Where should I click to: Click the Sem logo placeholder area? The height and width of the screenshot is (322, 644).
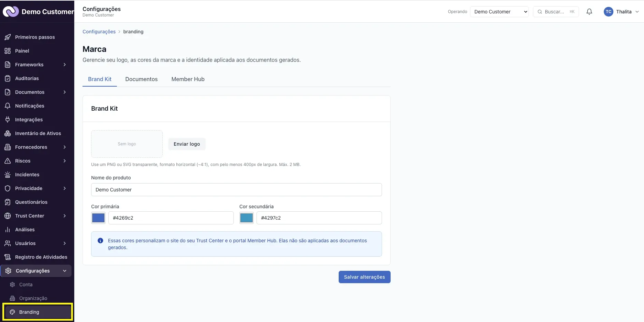point(127,144)
